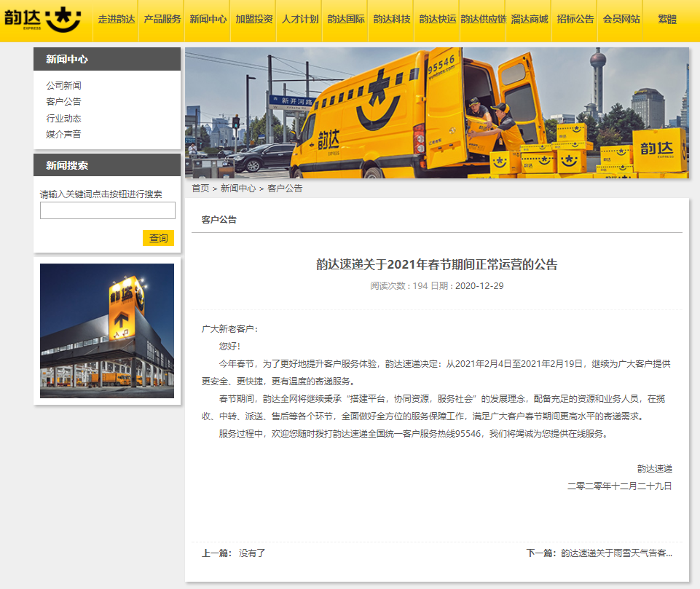Click 客户公告 in the breadcrumb trail
The width and height of the screenshot is (700, 589).
click(x=285, y=189)
